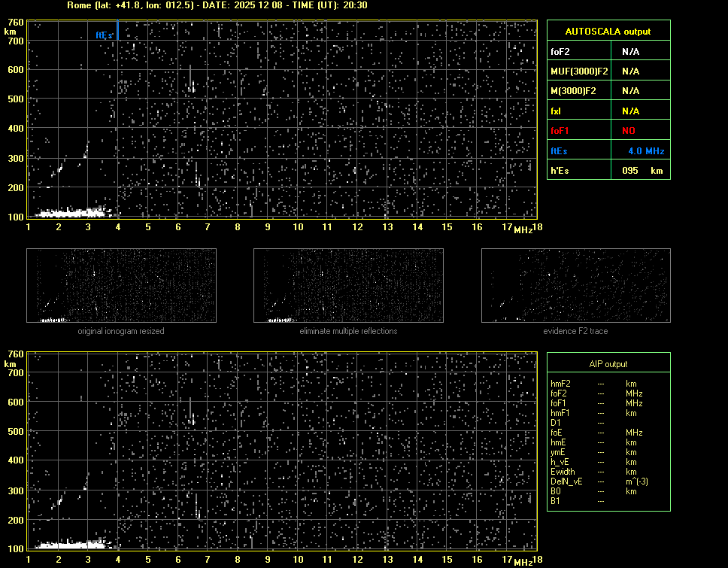This screenshot has width=728, height=568.
Task: Click the Es trace echo in bottom ionogram
Action: [68, 543]
